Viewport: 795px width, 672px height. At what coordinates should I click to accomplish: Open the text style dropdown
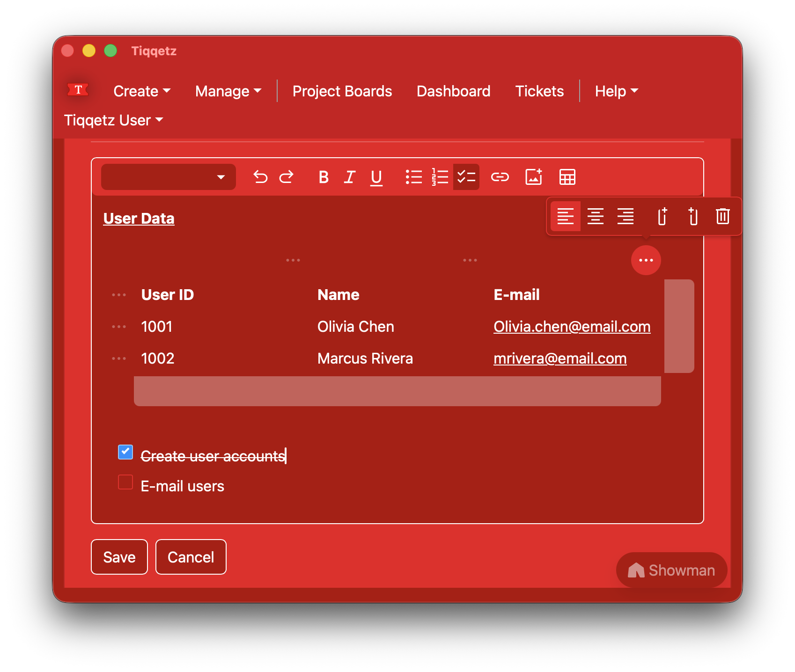169,177
